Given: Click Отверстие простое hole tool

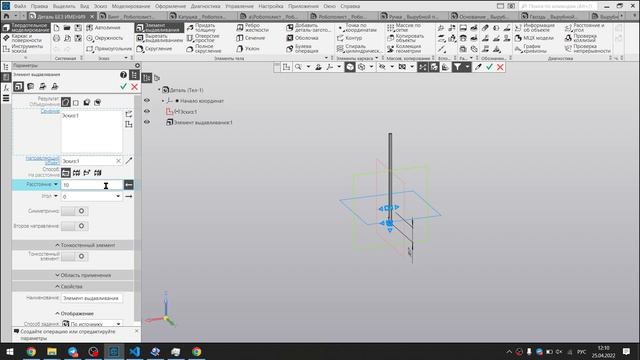Looking at the screenshot, I should tap(203, 38).
